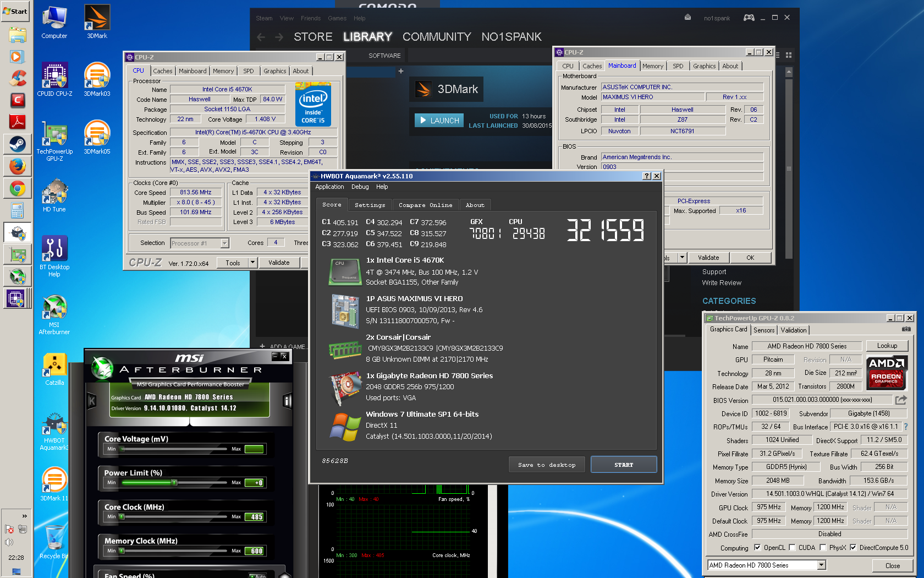
Task: Open the 3DMark05 desktop shortcut
Action: click(x=97, y=138)
